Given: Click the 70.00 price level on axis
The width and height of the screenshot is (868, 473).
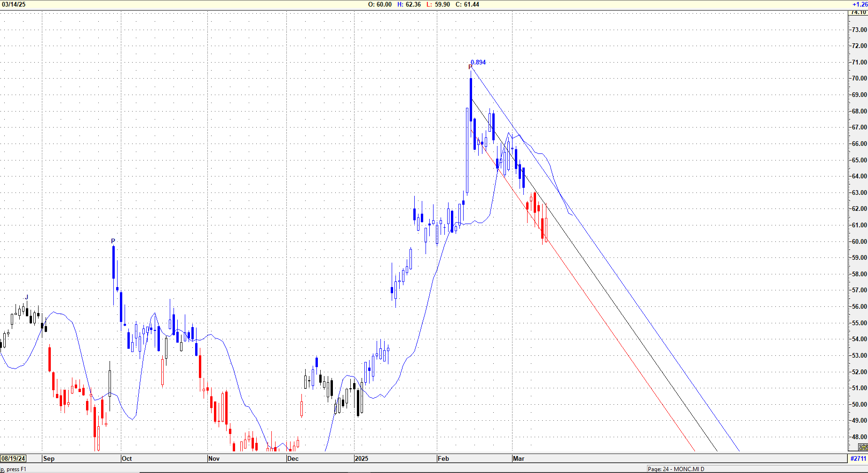Looking at the screenshot, I should coord(860,79).
